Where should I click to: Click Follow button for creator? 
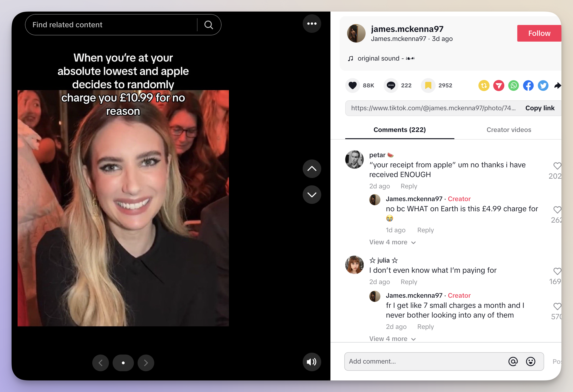coord(539,33)
